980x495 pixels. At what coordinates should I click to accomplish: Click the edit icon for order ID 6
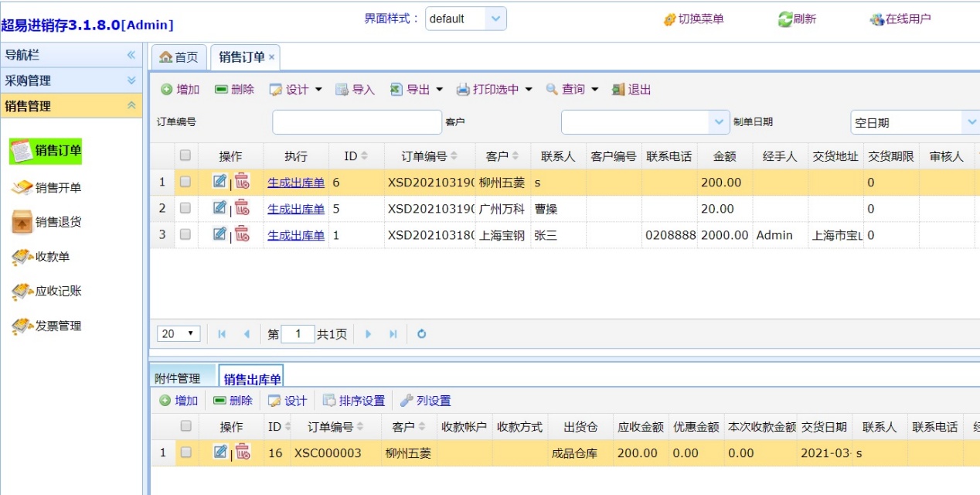tap(219, 182)
